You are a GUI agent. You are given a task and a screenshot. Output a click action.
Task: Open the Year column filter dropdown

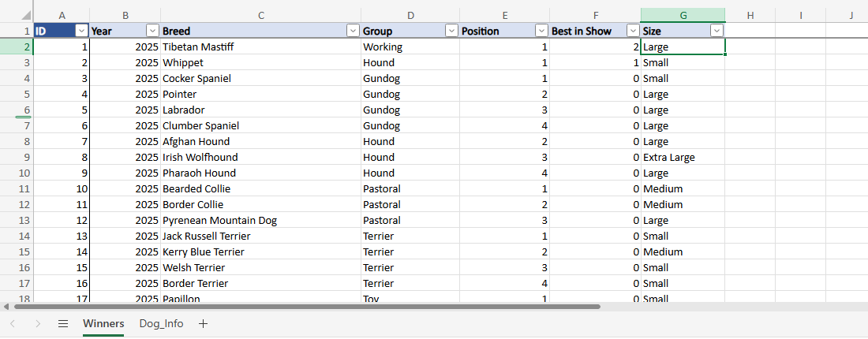point(152,31)
